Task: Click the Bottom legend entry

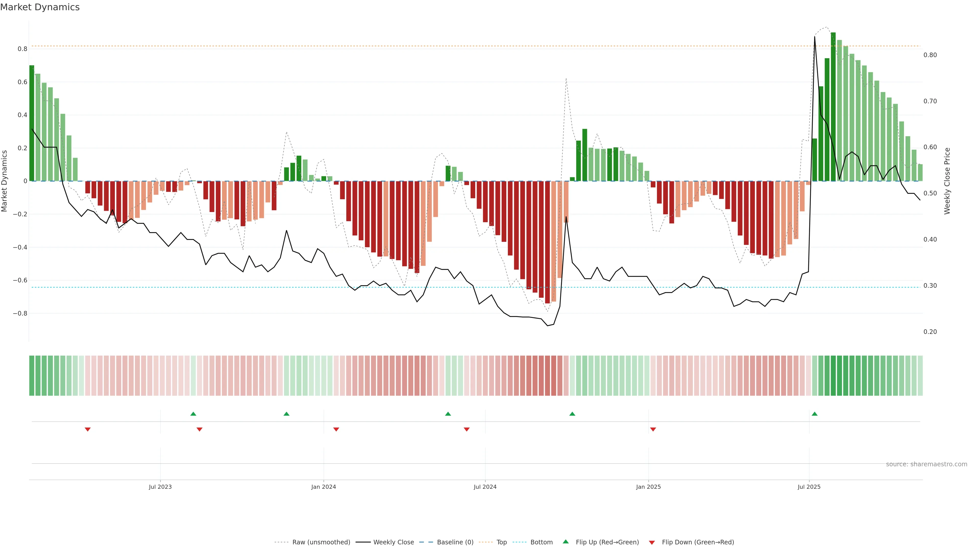Action: pos(541,542)
